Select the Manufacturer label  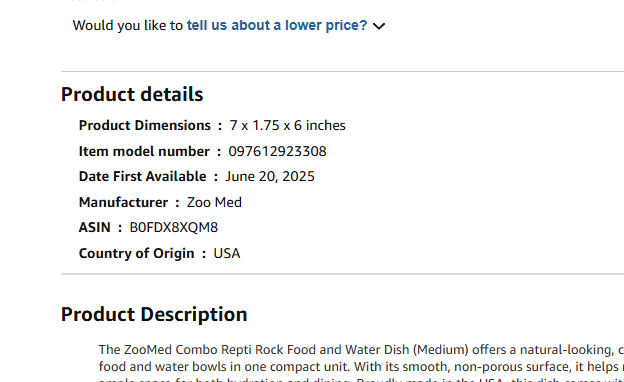coord(123,202)
